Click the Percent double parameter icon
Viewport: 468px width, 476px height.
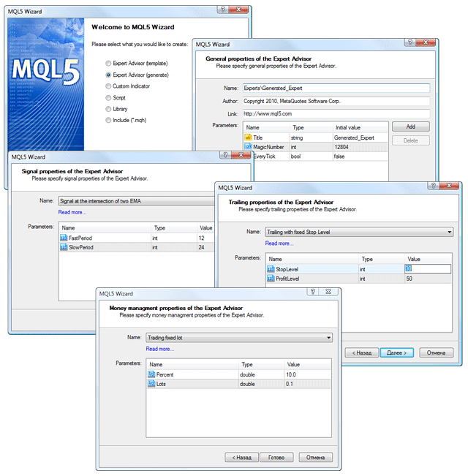tap(151, 374)
